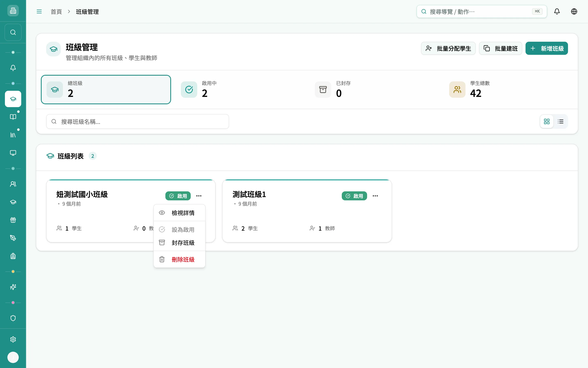The height and width of the screenshot is (368, 588).
Task: Choose 封存班級 in the context menu
Action: [x=179, y=243]
